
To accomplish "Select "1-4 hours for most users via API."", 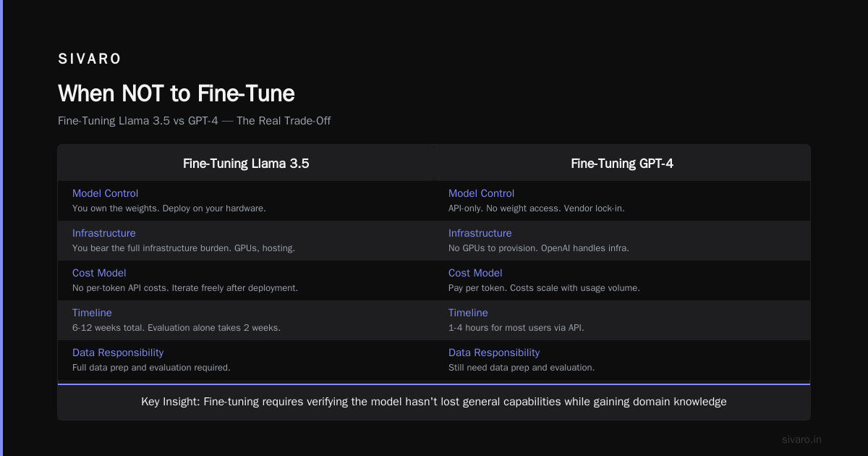I will pyautogui.click(x=516, y=328).
